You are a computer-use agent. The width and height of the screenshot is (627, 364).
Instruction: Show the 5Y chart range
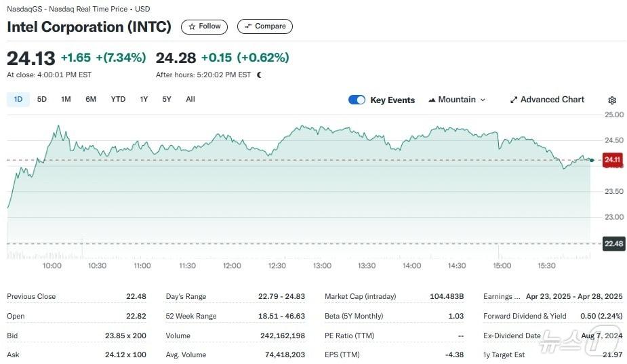tap(167, 99)
